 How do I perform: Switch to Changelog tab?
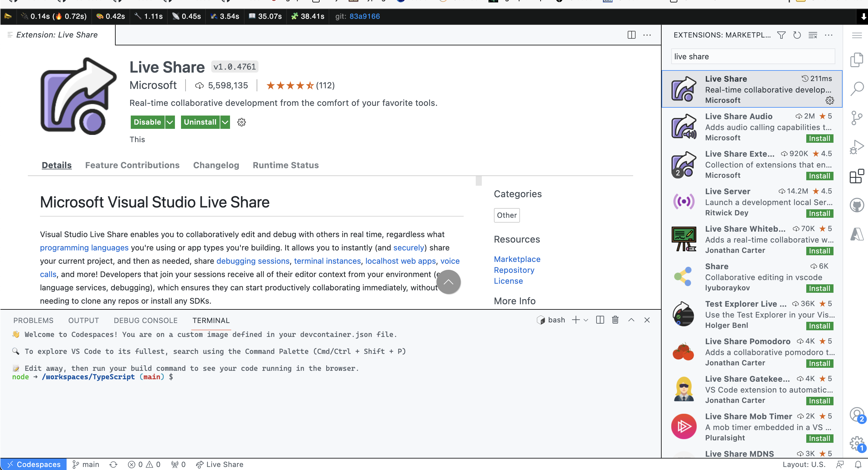click(x=216, y=165)
